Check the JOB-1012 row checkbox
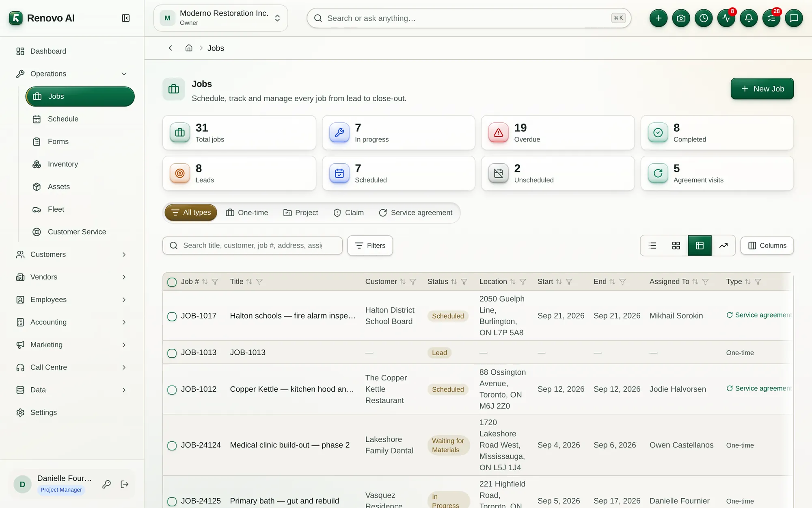Viewport: 812px width, 508px height. point(172,389)
